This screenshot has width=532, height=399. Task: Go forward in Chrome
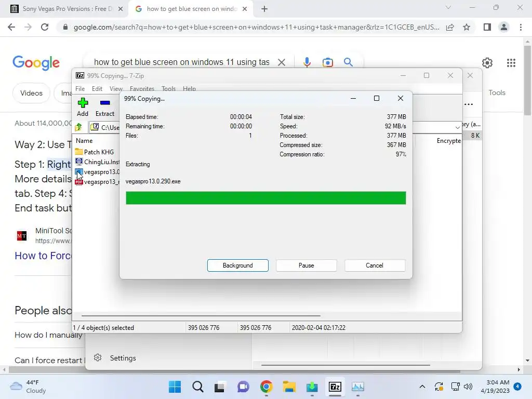click(x=28, y=27)
